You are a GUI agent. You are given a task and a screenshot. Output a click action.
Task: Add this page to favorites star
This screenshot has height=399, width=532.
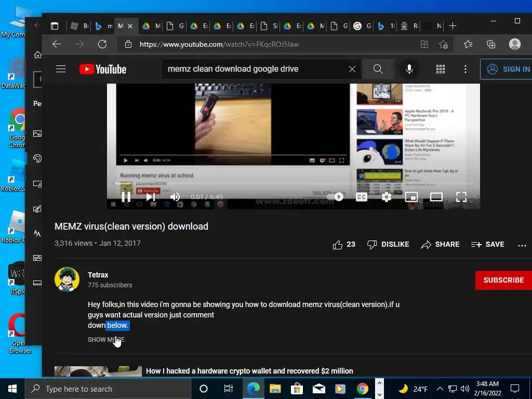[443, 44]
